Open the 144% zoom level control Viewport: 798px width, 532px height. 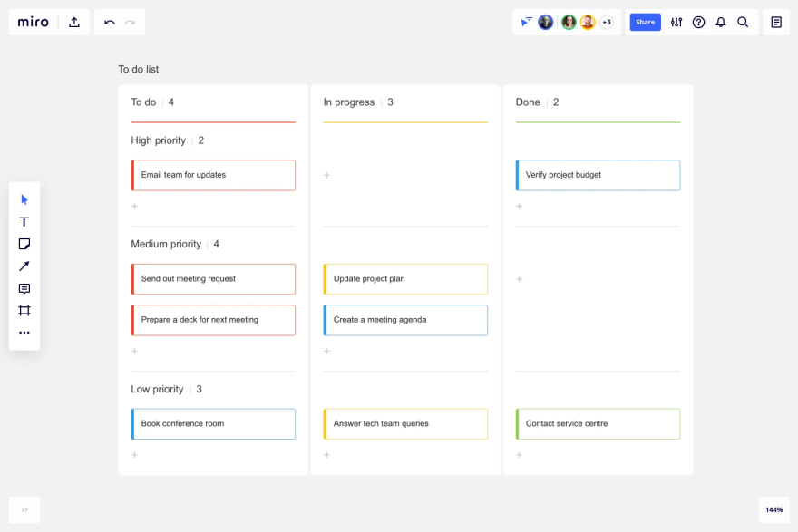tap(774, 509)
